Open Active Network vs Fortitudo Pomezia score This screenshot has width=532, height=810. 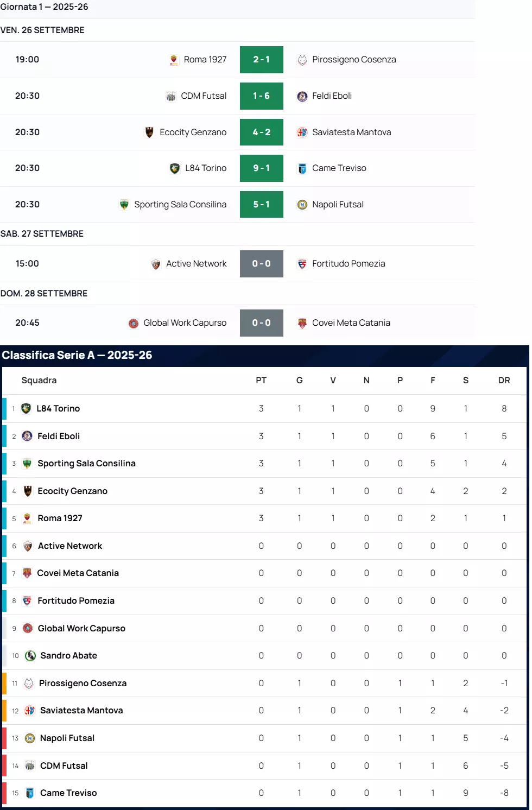click(261, 264)
